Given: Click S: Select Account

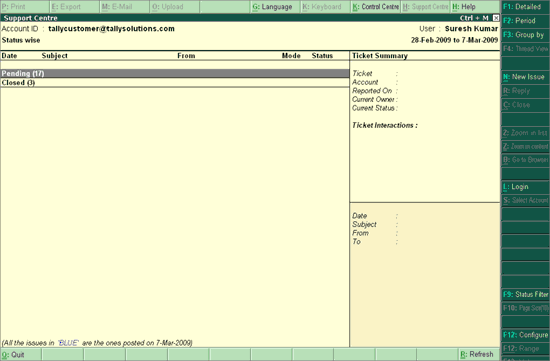Looking at the screenshot, I should coord(525,200).
